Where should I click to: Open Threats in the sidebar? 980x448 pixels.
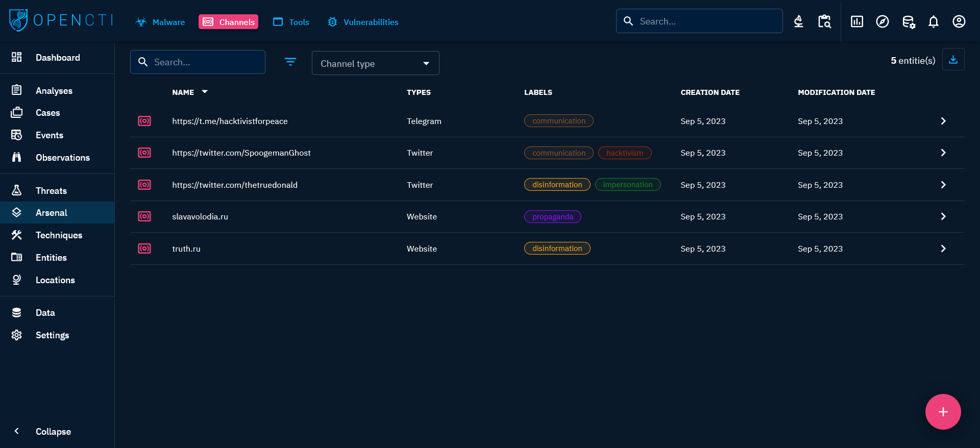coord(51,190)
